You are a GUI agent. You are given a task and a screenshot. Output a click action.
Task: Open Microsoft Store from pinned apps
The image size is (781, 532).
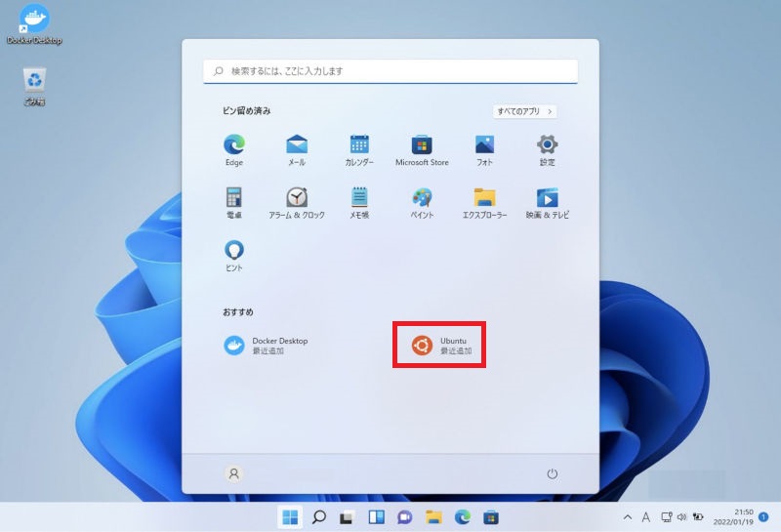[422, 150]
